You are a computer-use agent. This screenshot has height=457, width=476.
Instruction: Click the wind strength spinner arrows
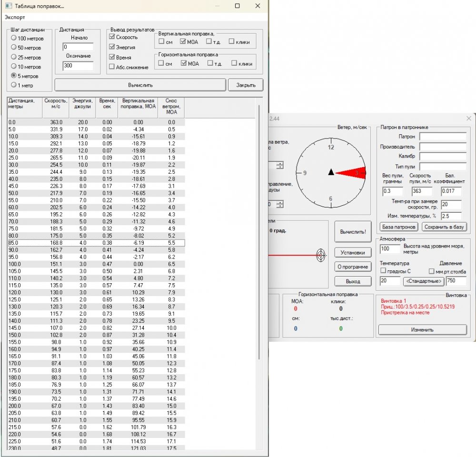[280, 166]
